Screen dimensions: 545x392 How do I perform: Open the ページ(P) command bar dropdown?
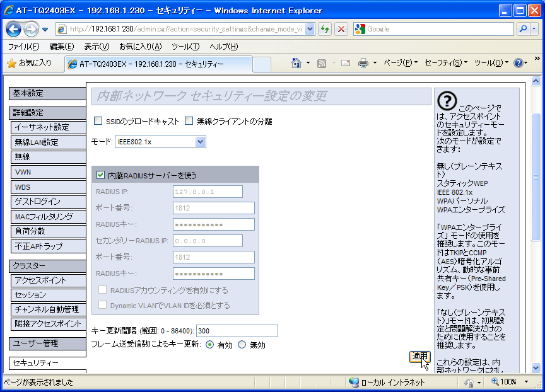pyautogui.click(x=401, y=63)
